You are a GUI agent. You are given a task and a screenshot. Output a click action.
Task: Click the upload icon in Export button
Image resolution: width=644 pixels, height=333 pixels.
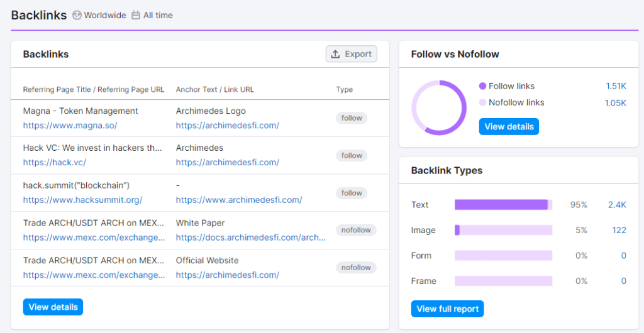336,54
